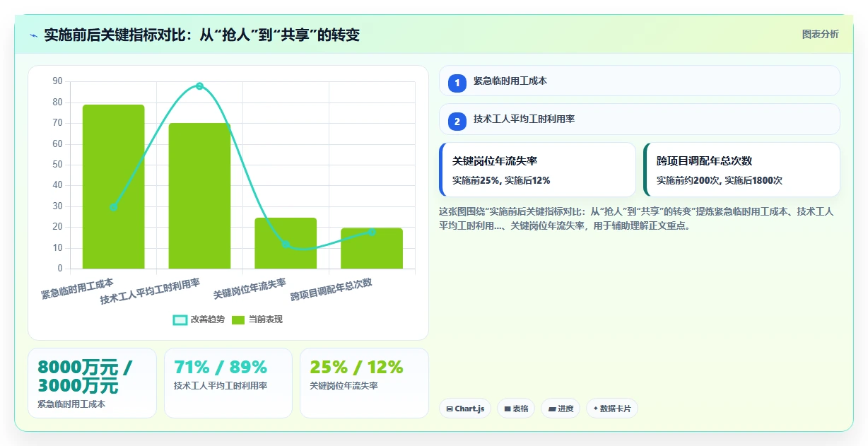Viewport: 868px width, 446px height.
Task: Click the 数据卡片 tag chip
Action: [x=612, y=409]
